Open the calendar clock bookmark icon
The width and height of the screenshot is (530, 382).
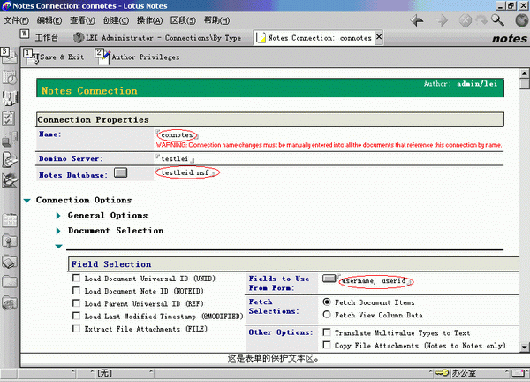tap(9, 77)
